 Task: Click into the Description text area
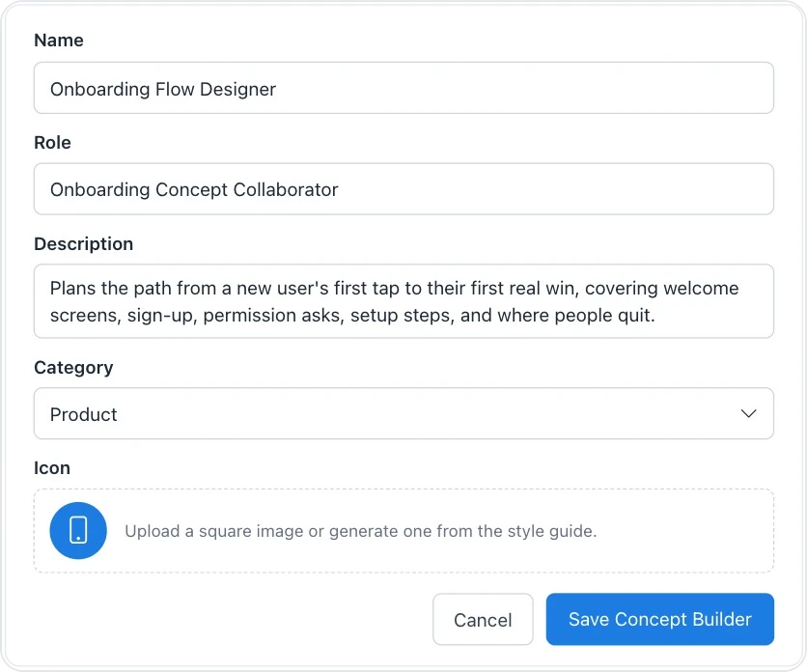(403, 301)
